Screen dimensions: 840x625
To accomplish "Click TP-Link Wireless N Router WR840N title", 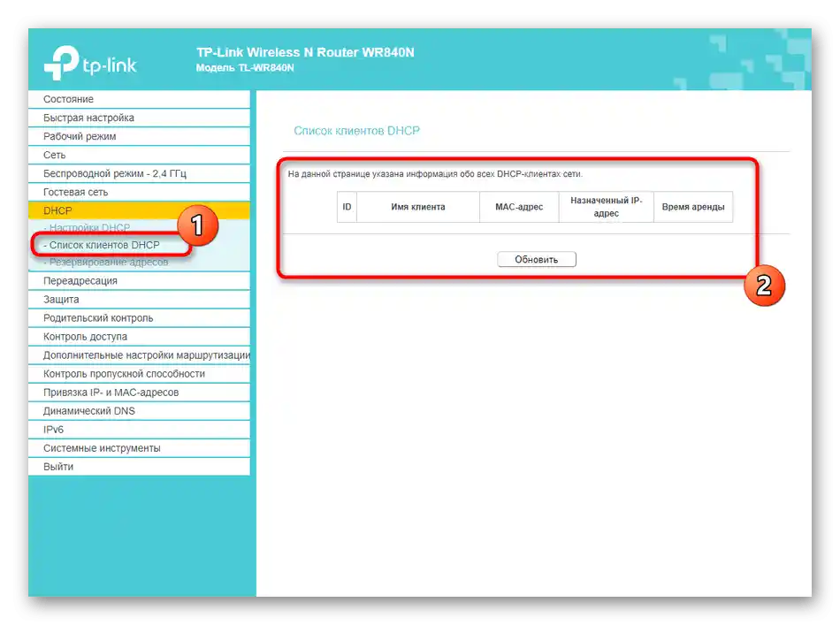I will (305, 52).
